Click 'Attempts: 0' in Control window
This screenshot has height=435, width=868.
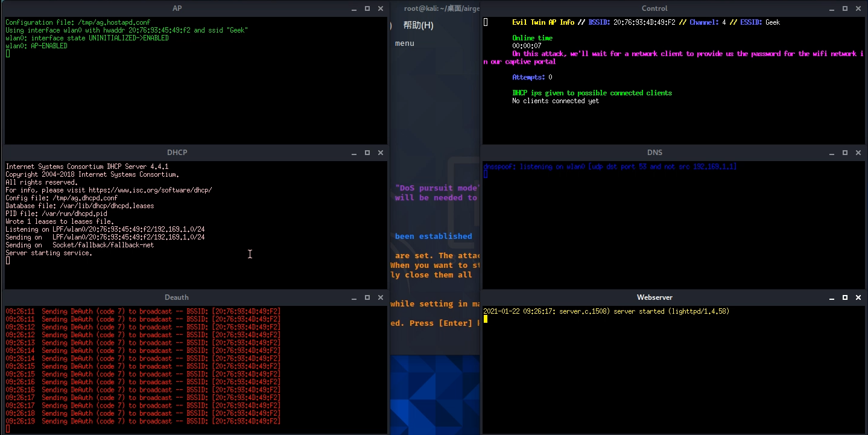[532, 77]
